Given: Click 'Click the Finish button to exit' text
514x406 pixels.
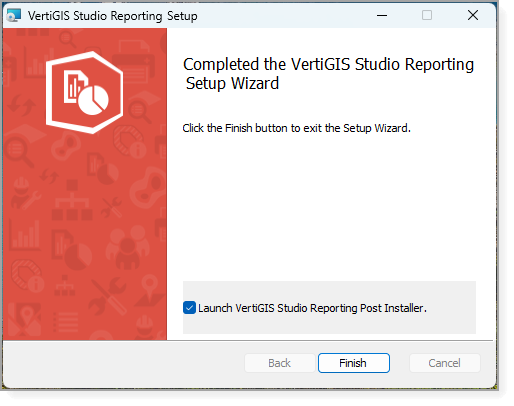Looking at the screenshot, I should (x=296, y=128).
